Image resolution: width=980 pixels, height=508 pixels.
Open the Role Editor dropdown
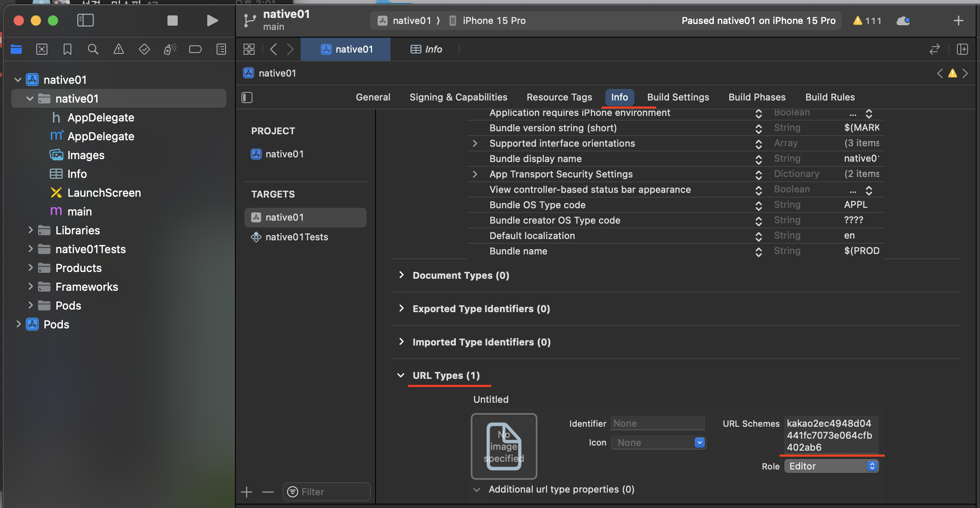coord(831,466)
